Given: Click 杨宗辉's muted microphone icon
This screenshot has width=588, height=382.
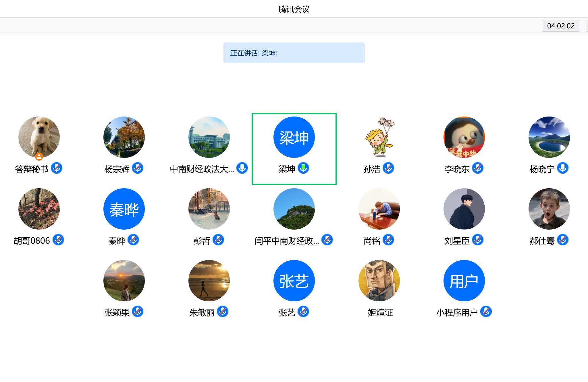Looking at the screenshot, I should 138,168.
